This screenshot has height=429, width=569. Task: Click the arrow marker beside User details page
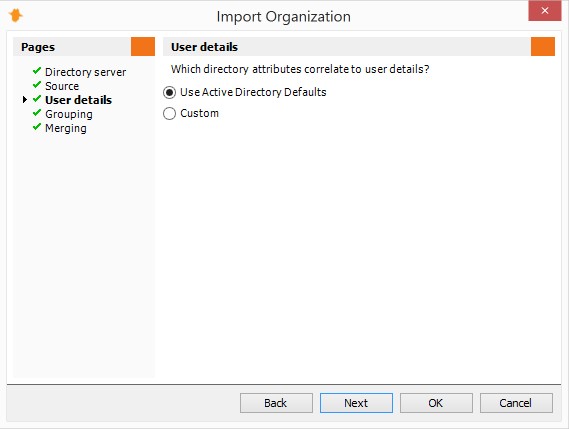coord(25,99)
